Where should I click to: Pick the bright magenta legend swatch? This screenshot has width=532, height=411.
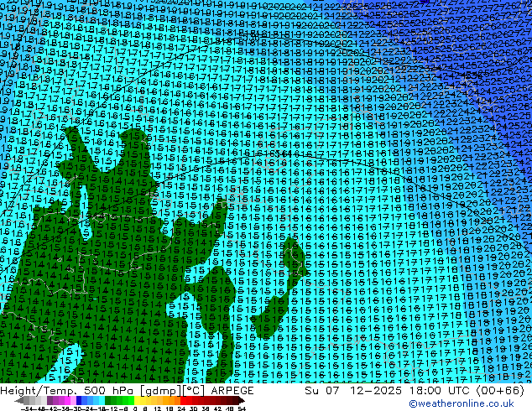point(67,400)
